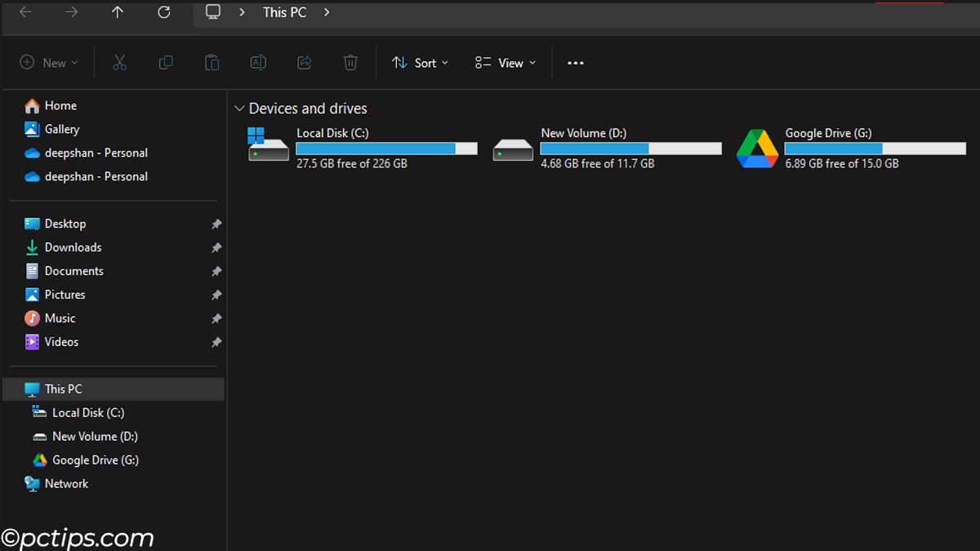The width and height of the screenshot is (980, 551).
Task: Open the Sort dropdown
Action: pyautogui.click(x=420, y=63)
